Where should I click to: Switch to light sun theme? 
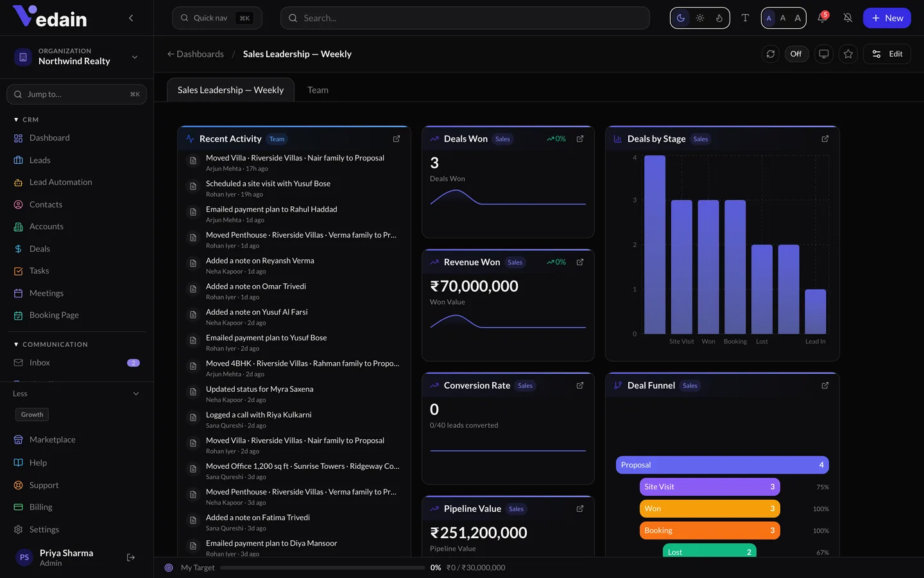click(700, 18)
